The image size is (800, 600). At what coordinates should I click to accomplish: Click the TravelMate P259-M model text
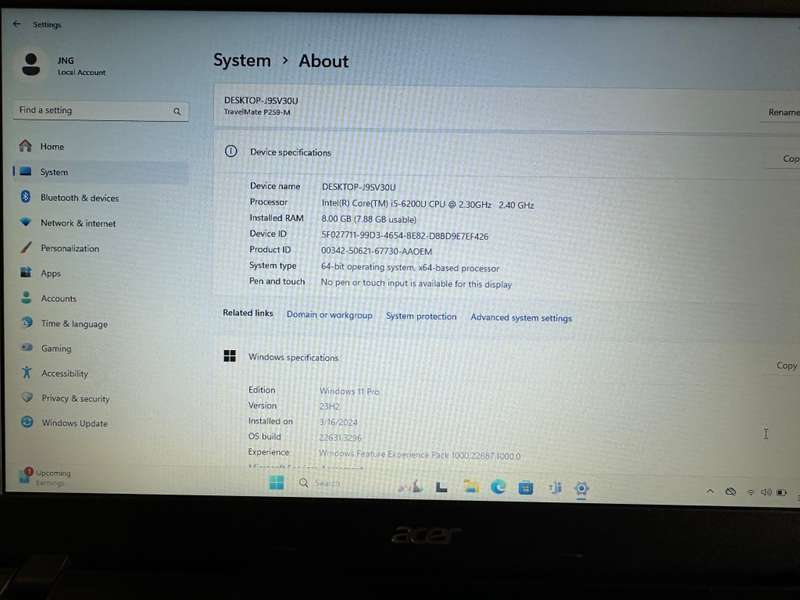257,112
